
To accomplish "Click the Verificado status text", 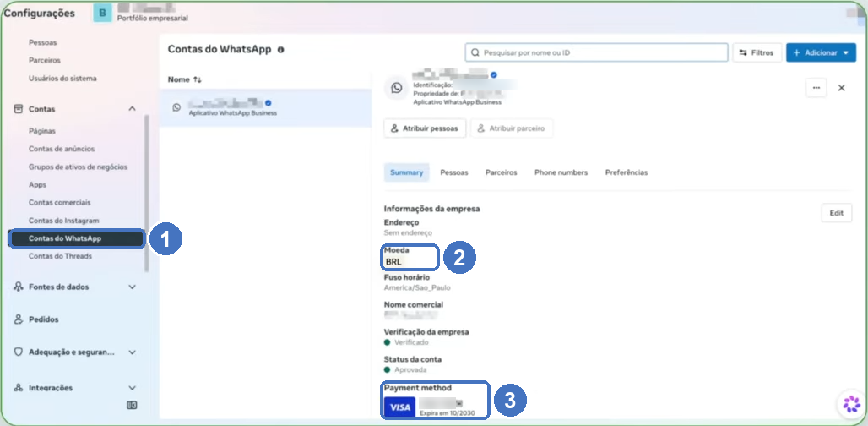I will [411, 342].
